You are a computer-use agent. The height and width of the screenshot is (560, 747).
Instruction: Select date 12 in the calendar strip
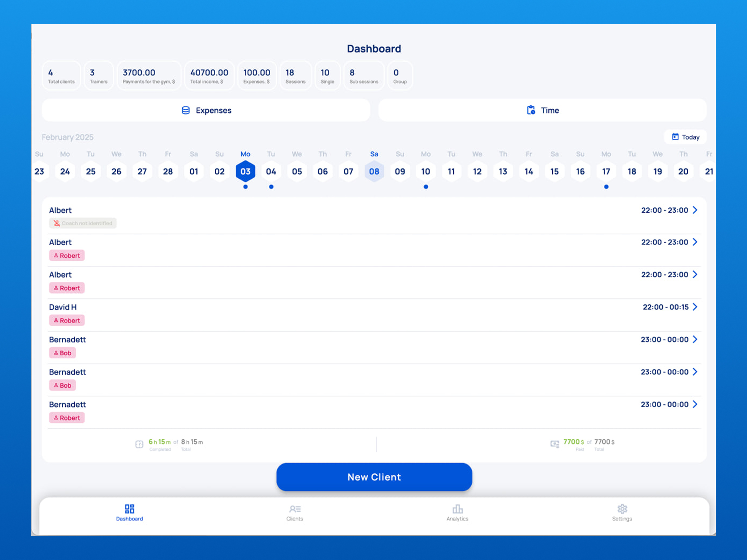click(x=477, y=171)
